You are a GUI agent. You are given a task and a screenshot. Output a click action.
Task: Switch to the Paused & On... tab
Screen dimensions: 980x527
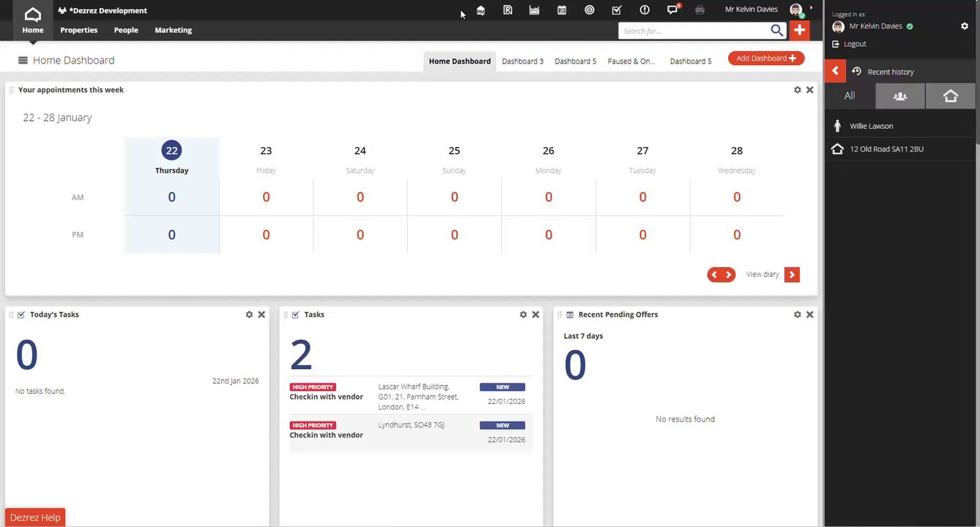[x=631, y=61]
